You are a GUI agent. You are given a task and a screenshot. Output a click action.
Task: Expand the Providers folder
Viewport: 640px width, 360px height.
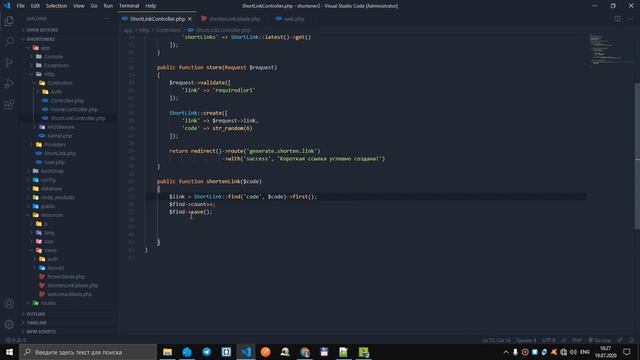click(x=55, y=144)
